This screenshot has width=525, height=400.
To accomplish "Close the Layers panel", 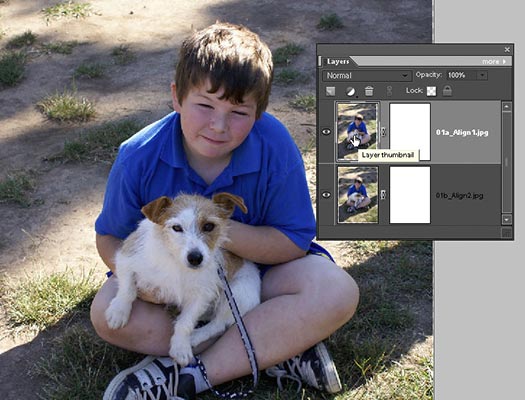I will point(507,50).
